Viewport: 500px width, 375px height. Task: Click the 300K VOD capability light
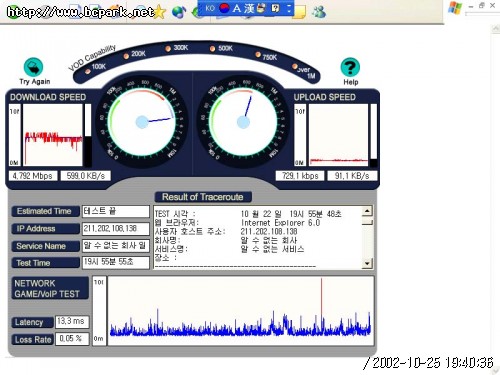click(168, 49)
